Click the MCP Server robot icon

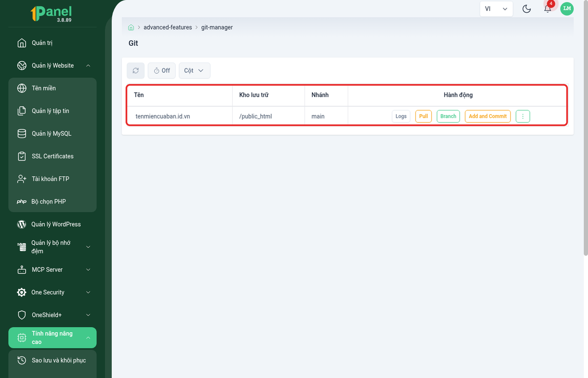pos(22,270)
